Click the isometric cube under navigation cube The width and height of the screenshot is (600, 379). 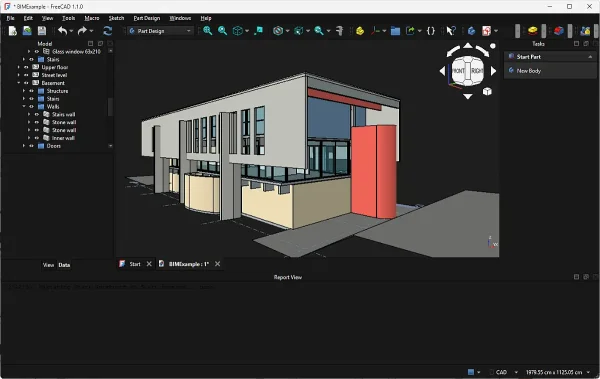point(487,91)
